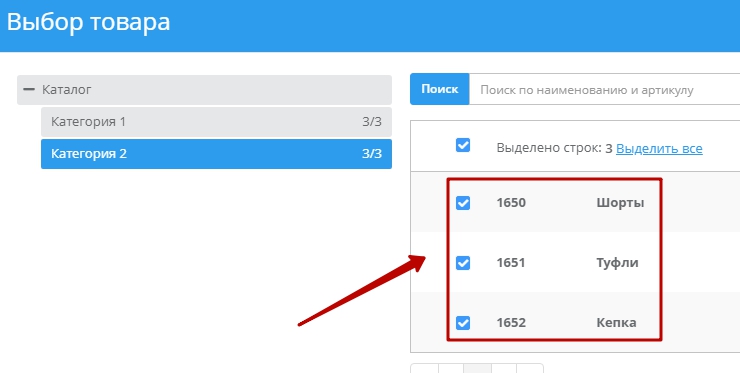740x373 pixels.
Task: Toggle the header select-all checkbox
Action: (463, 145)
